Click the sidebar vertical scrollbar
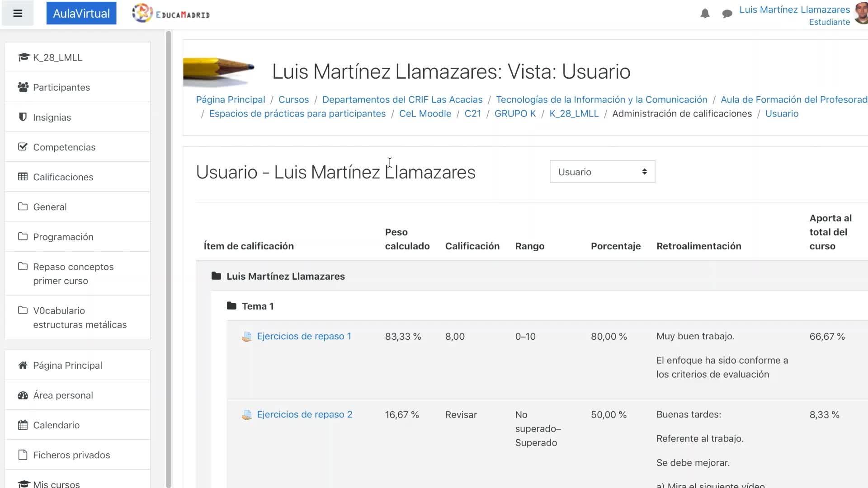The height and width of the screenshot is (488, 868). (x=169, y=258)
